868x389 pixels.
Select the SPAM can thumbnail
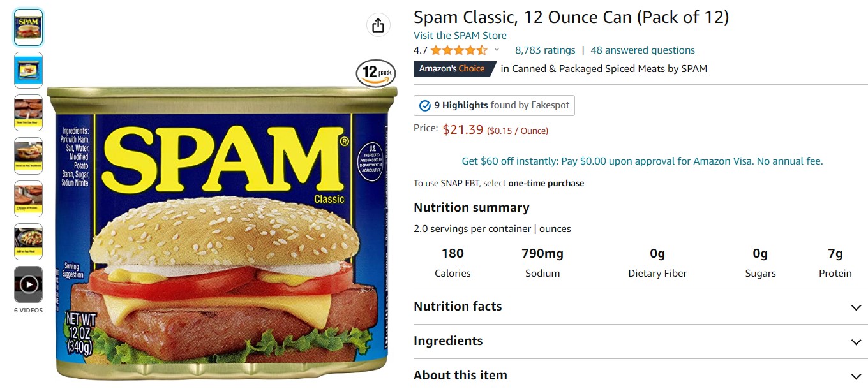pyautogui.click(x=28, y=28)
